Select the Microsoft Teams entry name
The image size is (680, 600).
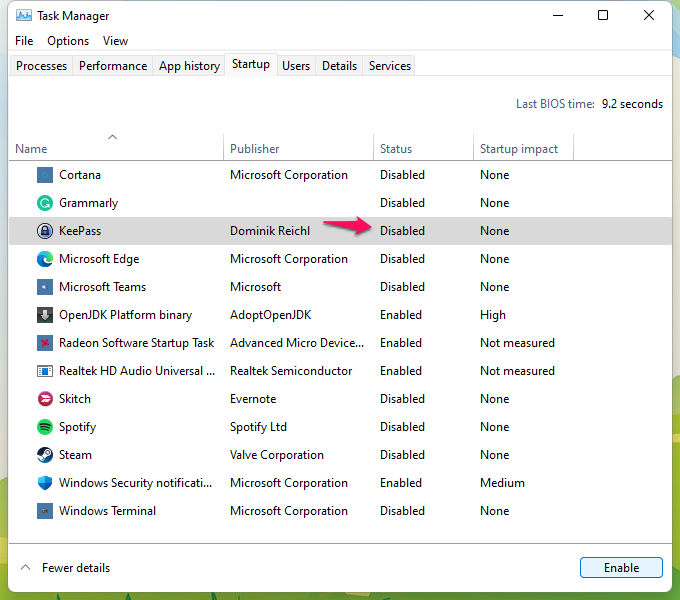click(102, 287)
